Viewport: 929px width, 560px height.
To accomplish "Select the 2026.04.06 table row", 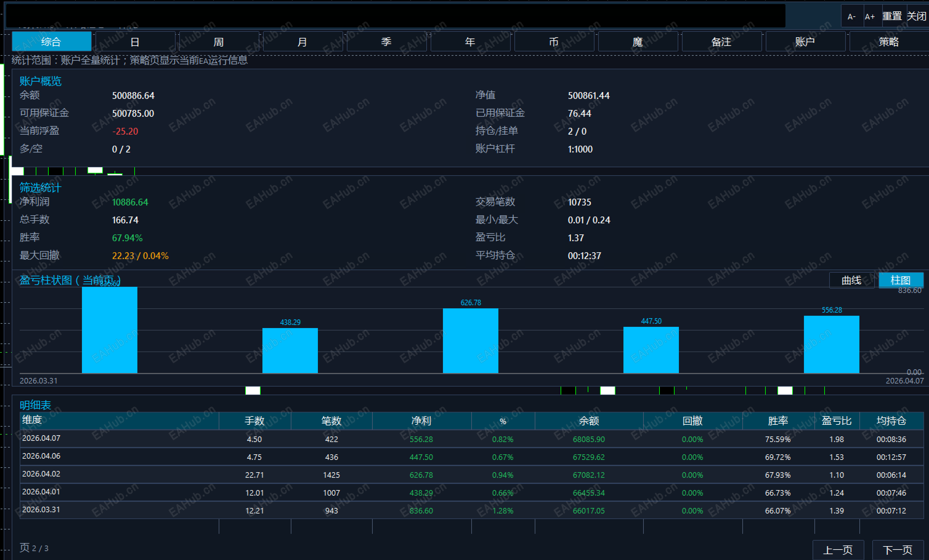I will (472, 457).
